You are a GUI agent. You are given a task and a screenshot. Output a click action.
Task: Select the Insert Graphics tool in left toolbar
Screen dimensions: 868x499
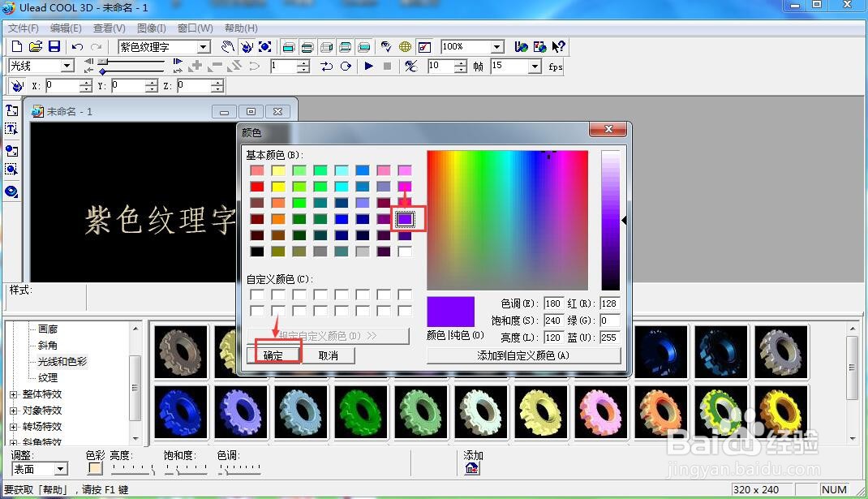(11, 151)
